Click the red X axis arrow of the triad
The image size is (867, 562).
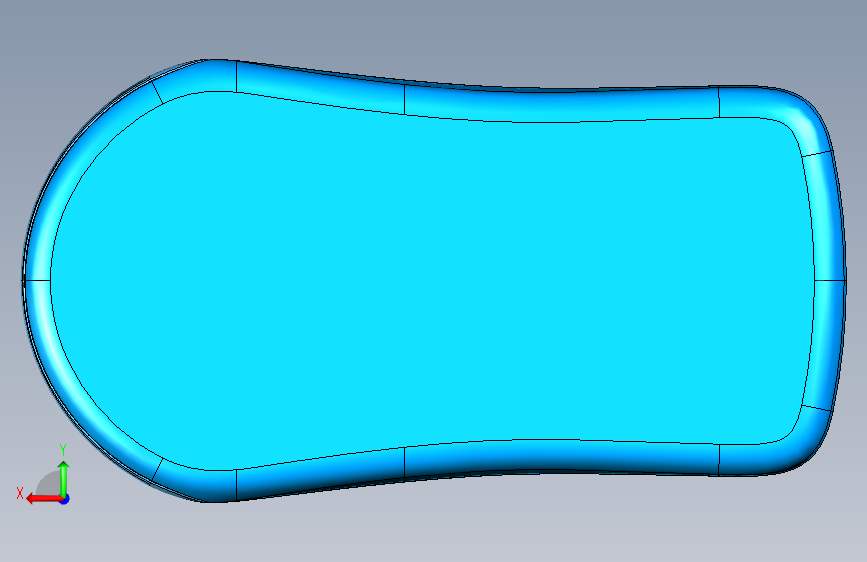44,499
